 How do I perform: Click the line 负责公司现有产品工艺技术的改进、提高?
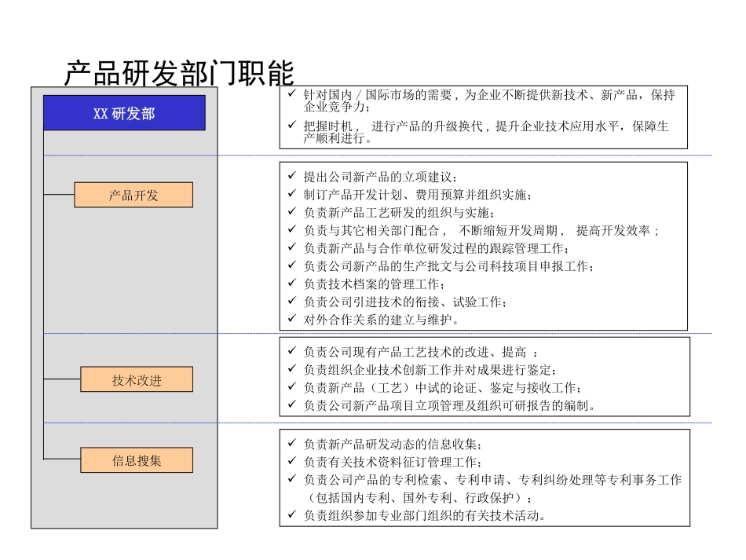click(x=421, y=352)
